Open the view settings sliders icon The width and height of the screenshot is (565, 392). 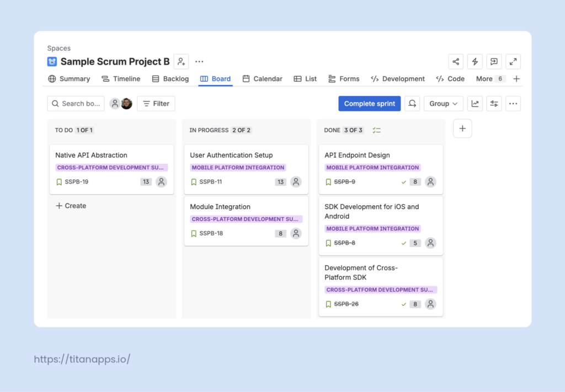[494, 104]
